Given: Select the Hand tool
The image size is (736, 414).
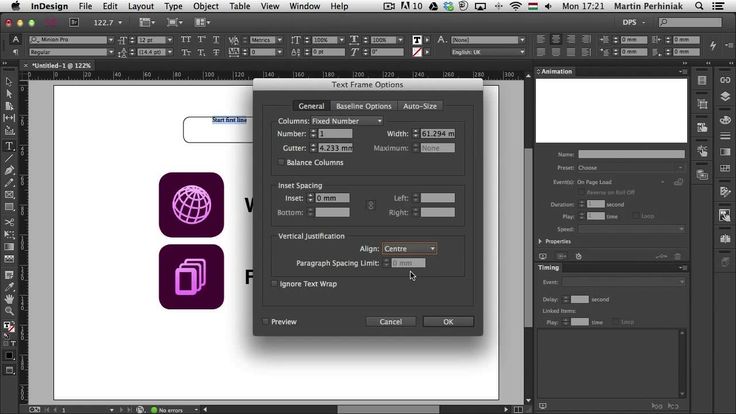Looking at the screenshot, I should point(9,299).
